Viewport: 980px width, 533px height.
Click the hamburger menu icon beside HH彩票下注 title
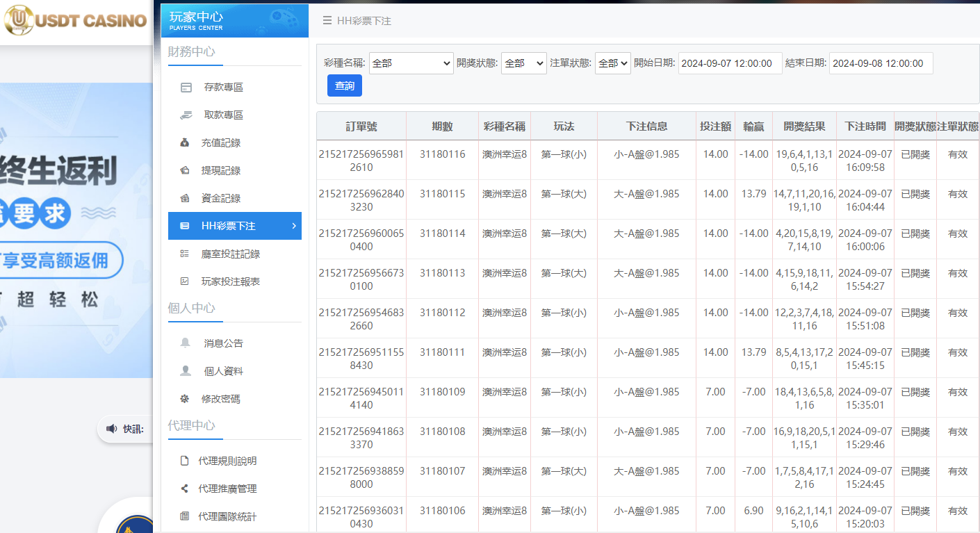click(327, 20)
